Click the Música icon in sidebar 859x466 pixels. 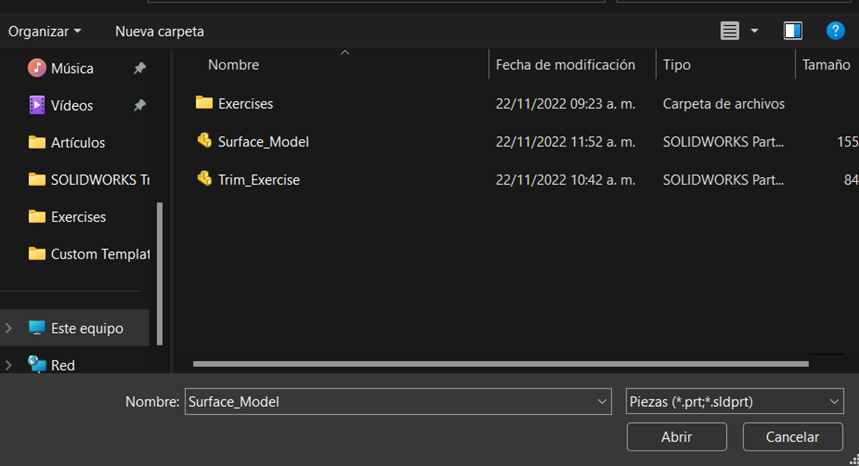pyautogui.click(x=37, y=68)
